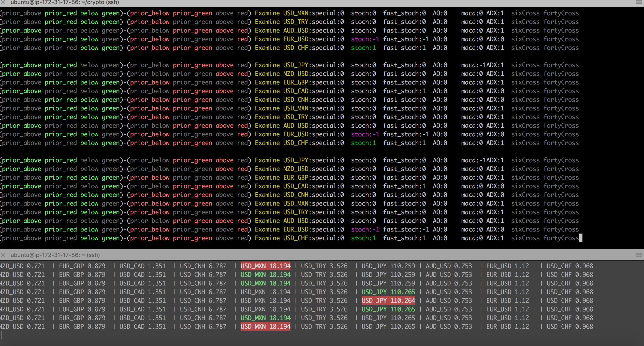
Task: Open the top pane's hamburger menu
Action: point(639,2)
